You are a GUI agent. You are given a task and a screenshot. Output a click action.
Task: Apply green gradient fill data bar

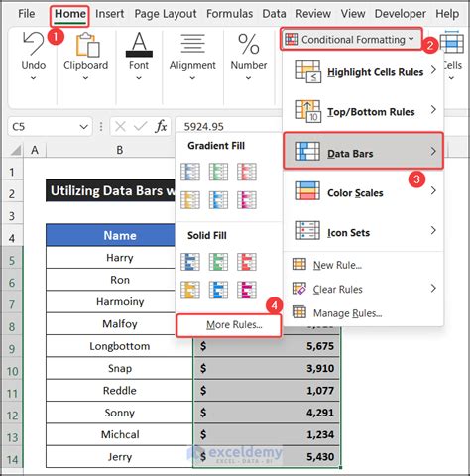coord(218,172)
